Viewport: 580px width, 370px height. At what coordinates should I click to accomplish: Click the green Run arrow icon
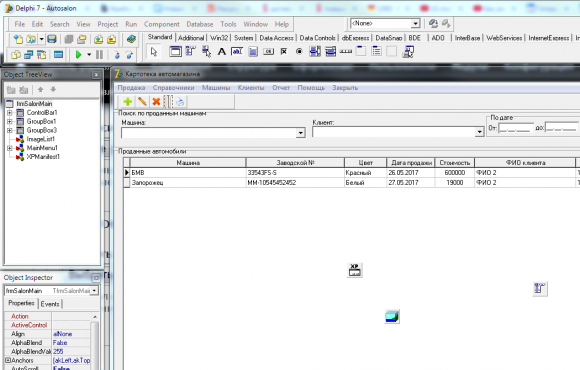(78, 55)
